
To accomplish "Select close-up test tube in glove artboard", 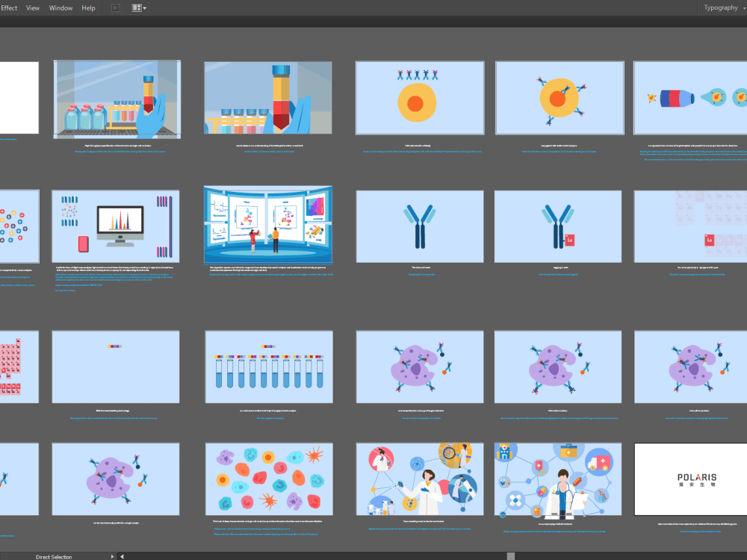I will pyautogui.click(x=267, y=98).
